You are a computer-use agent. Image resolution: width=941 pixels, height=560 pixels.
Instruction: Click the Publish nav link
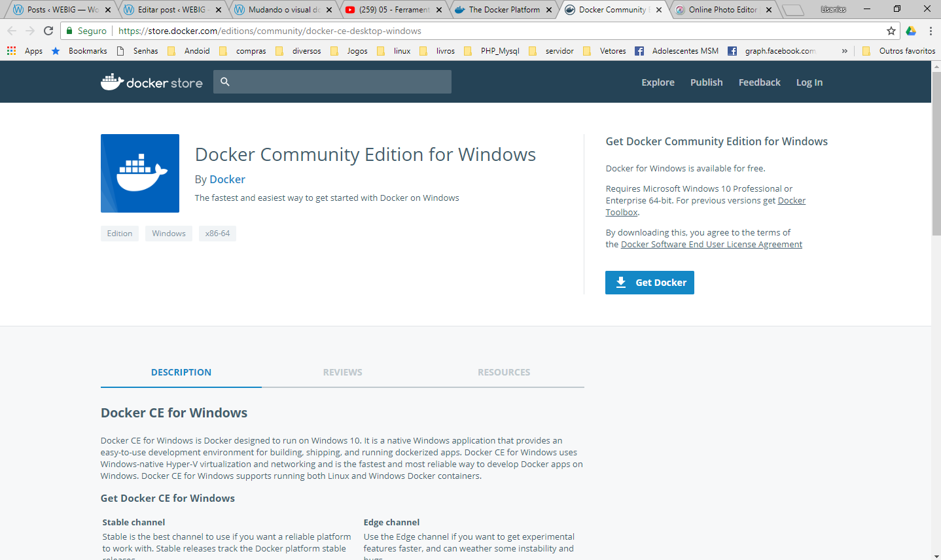pos(706,82)
